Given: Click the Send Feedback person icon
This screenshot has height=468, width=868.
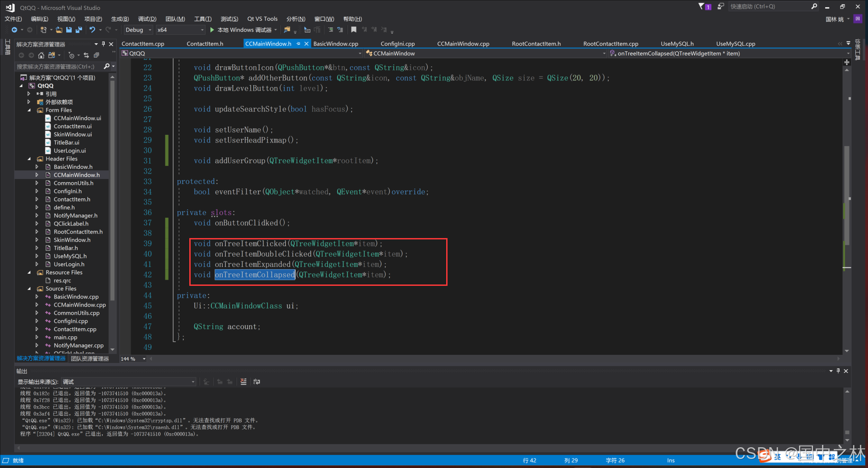Looking at the screenshot, I should point(721,7).
